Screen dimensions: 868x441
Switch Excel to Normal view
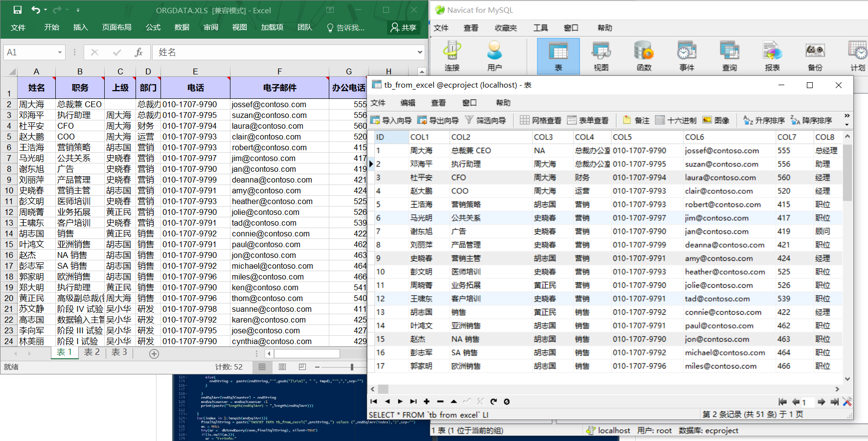tap(262, 367)
